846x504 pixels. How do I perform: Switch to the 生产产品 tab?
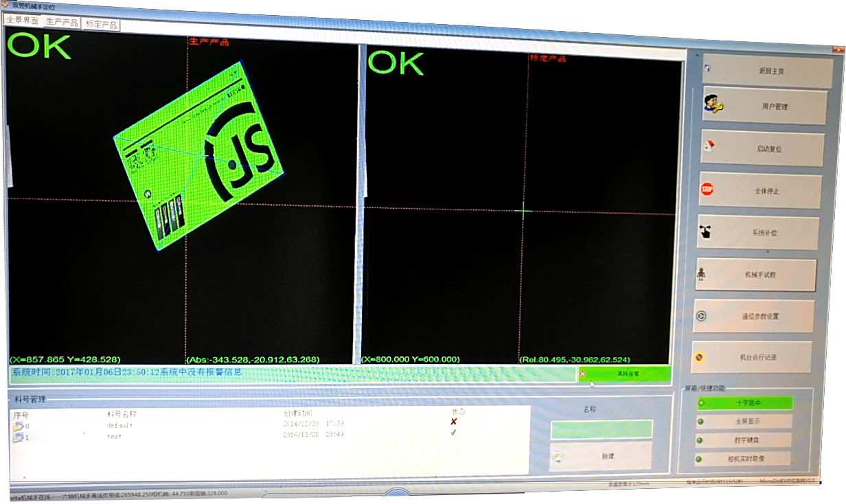pos(62,23)
